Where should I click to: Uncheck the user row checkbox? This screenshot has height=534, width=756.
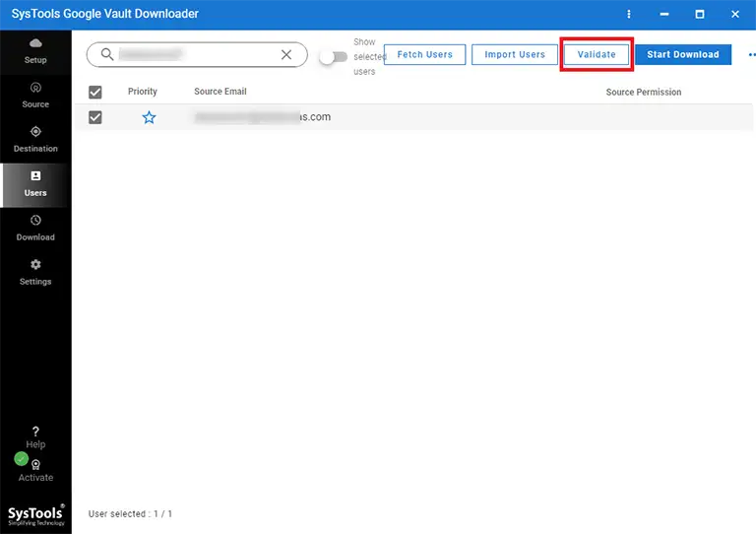pyautogui.click(x=94, y=117)
